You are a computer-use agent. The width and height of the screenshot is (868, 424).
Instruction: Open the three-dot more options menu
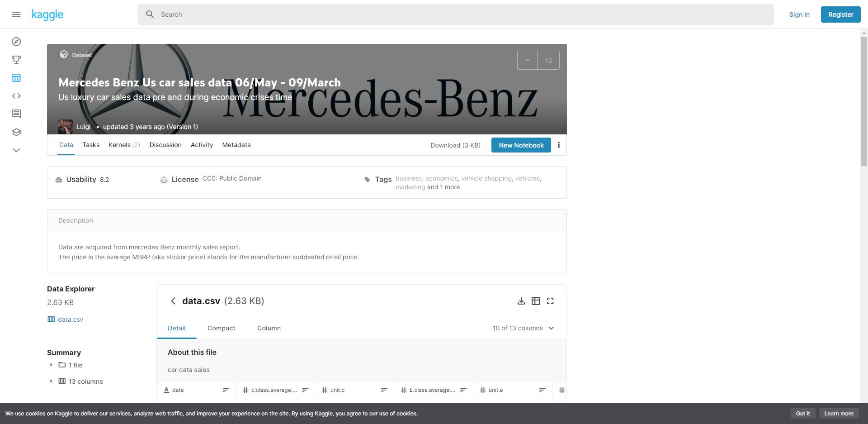point(559,145)
